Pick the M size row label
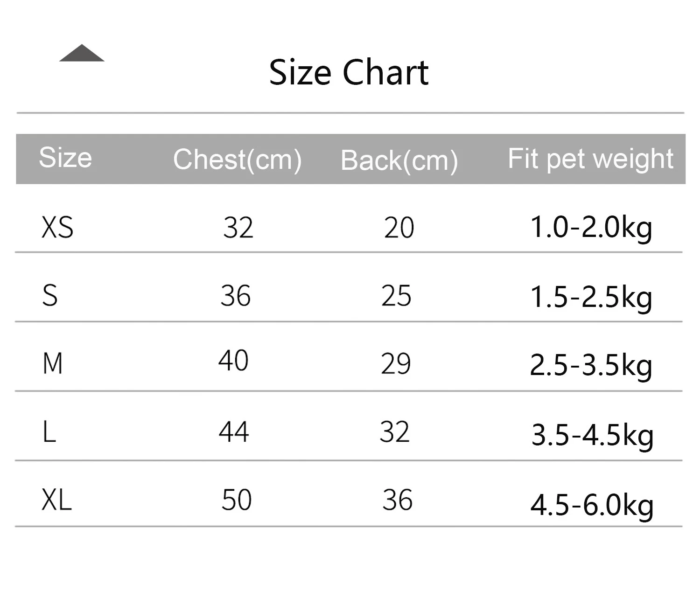This screenshot has width=700, height=591. 52,363
